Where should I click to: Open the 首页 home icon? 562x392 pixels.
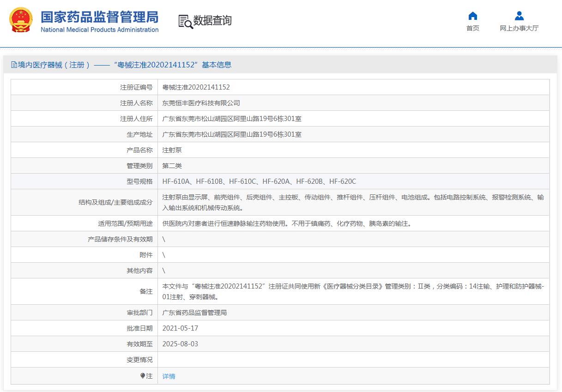pos(472,16)
